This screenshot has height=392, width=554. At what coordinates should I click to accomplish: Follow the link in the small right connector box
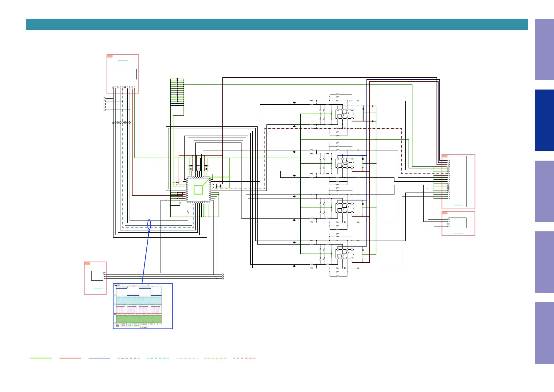459,233
